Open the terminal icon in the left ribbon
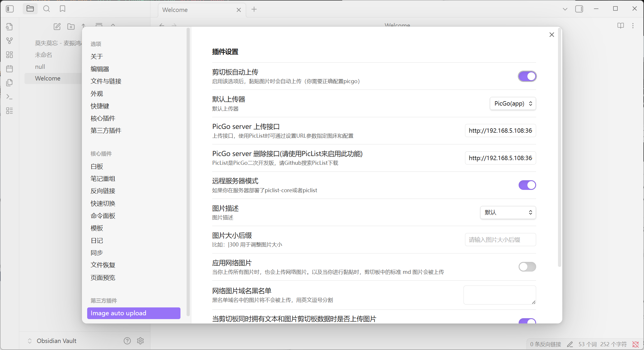The height and width of the screenshot is (350, 644). pos(10,97)
